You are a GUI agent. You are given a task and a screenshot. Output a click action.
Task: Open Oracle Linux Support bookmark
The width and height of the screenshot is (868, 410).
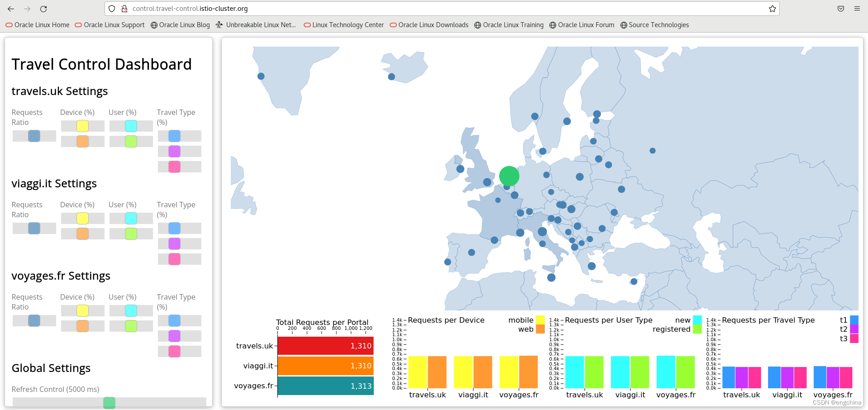(x=110, y=25)
